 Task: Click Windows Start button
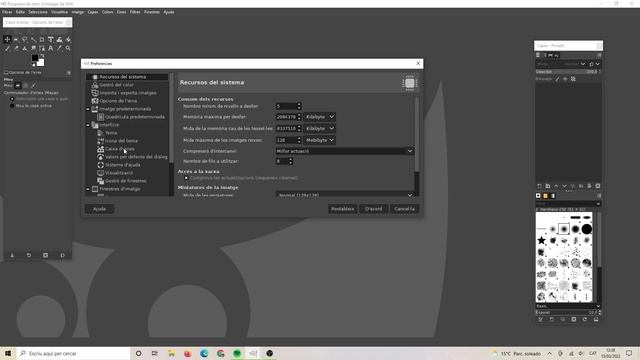[x=8, y=353]
